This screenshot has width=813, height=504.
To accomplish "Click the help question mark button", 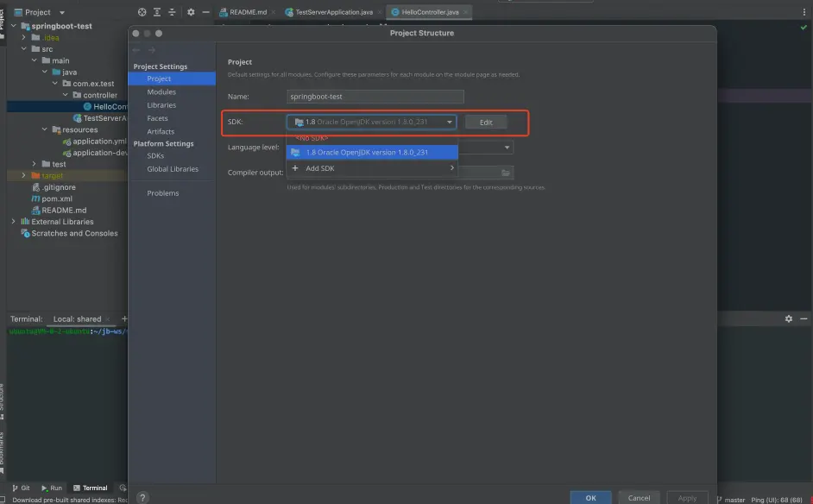I will [142, 497].
